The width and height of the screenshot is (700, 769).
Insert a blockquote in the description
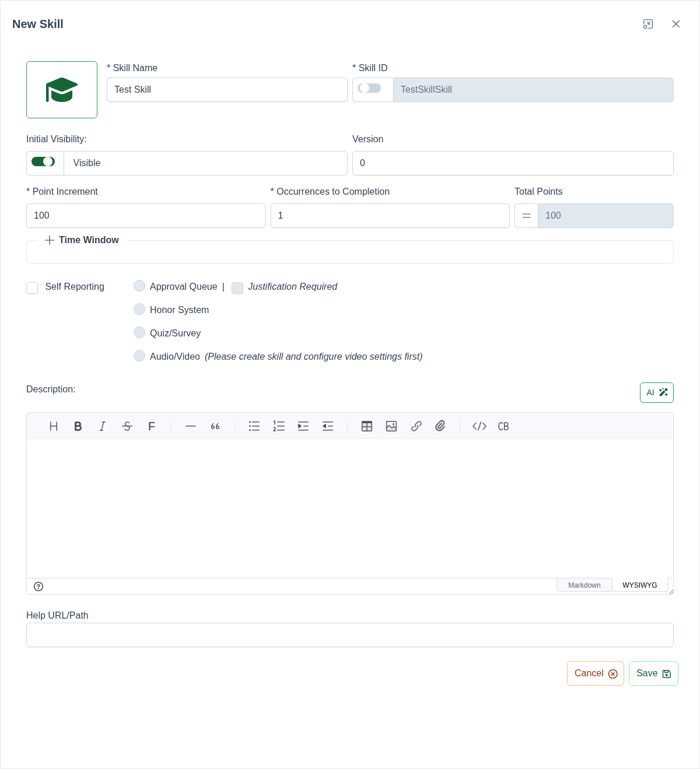[x=215, y=426]
